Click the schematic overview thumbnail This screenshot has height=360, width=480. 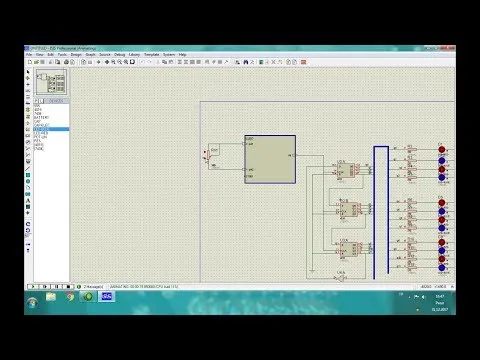coord(51,82)
